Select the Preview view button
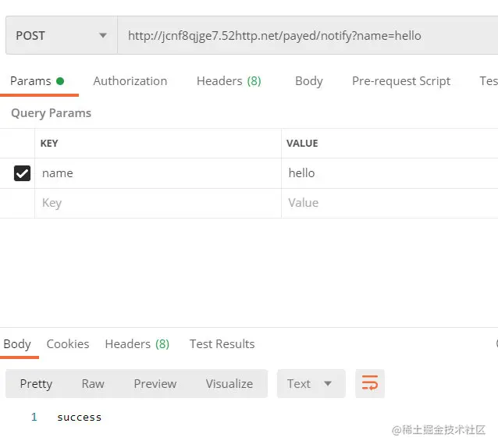This screenshot has height=448, width=498. [155, 384]
